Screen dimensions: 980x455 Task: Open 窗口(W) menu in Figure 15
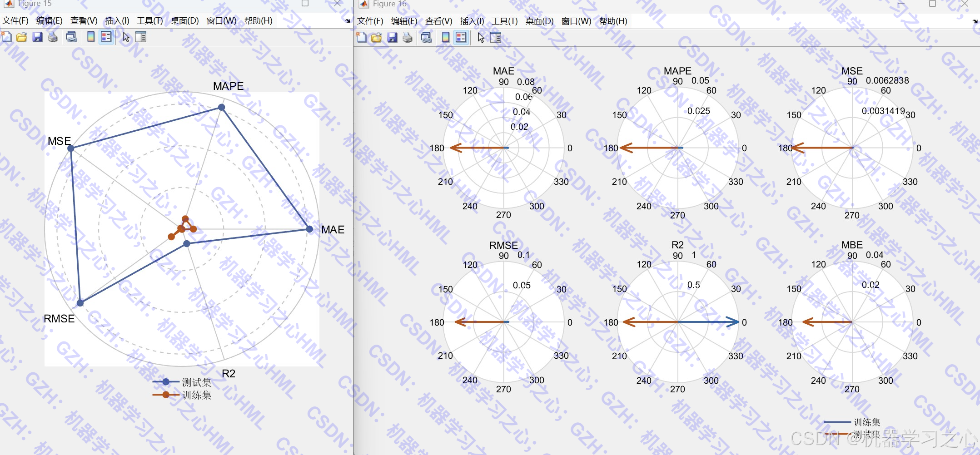[x=221, y=20]
